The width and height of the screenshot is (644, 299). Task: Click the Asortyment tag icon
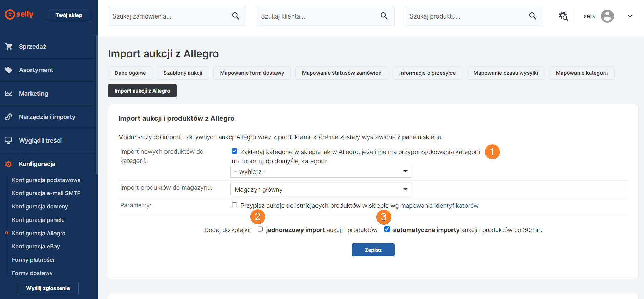tap(9, 70)
